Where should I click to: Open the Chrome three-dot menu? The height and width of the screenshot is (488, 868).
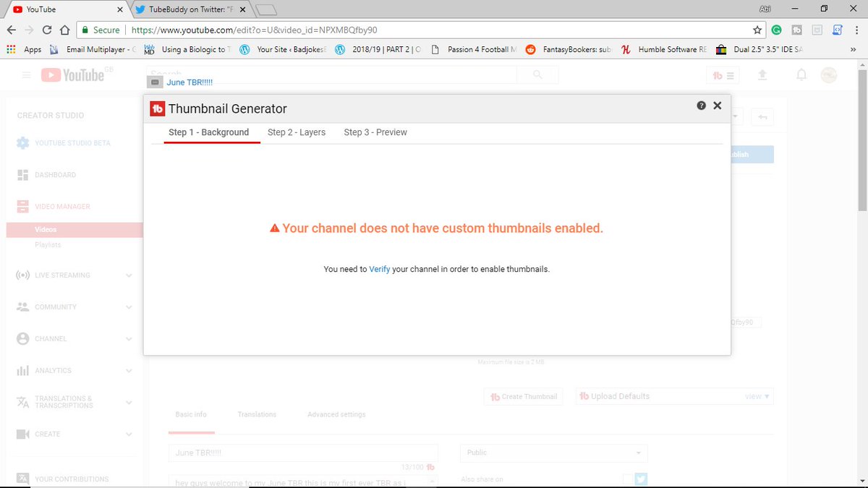point(856,30)
